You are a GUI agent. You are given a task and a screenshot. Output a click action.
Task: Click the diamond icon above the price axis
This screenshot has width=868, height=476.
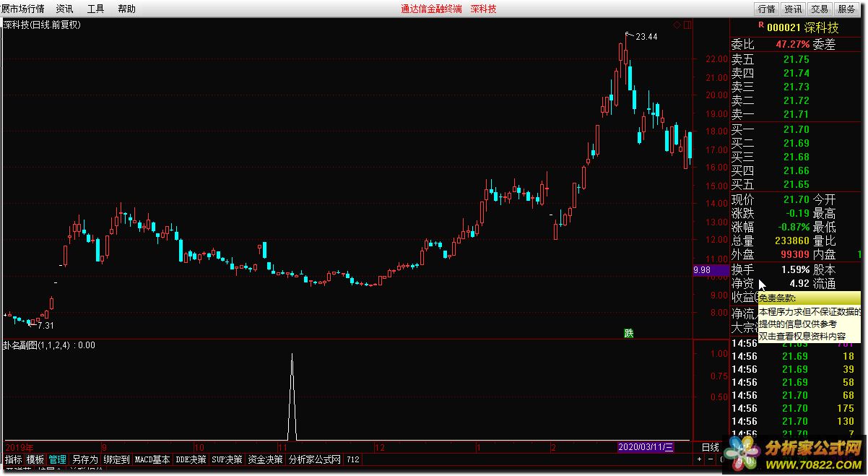click(677, 25)
